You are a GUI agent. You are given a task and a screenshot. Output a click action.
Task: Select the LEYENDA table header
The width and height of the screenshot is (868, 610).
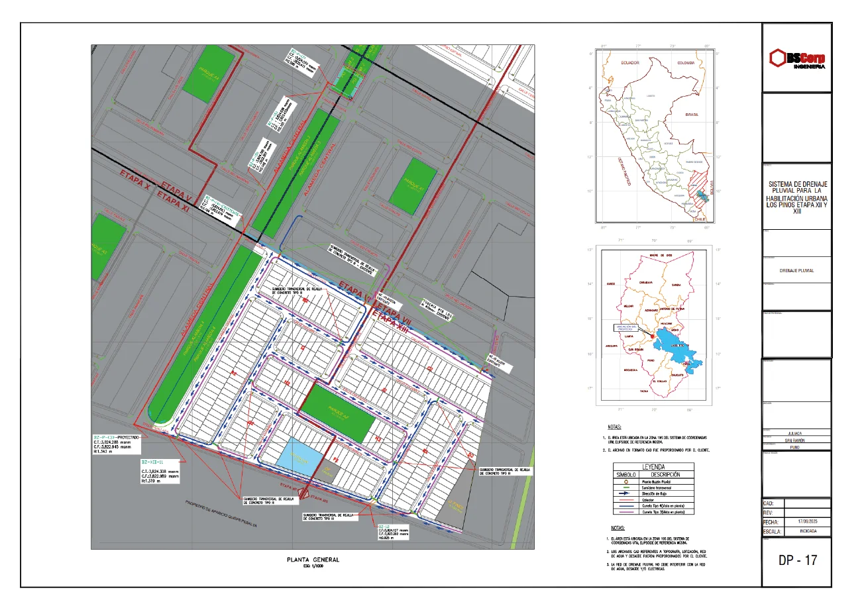coord(654,467)
